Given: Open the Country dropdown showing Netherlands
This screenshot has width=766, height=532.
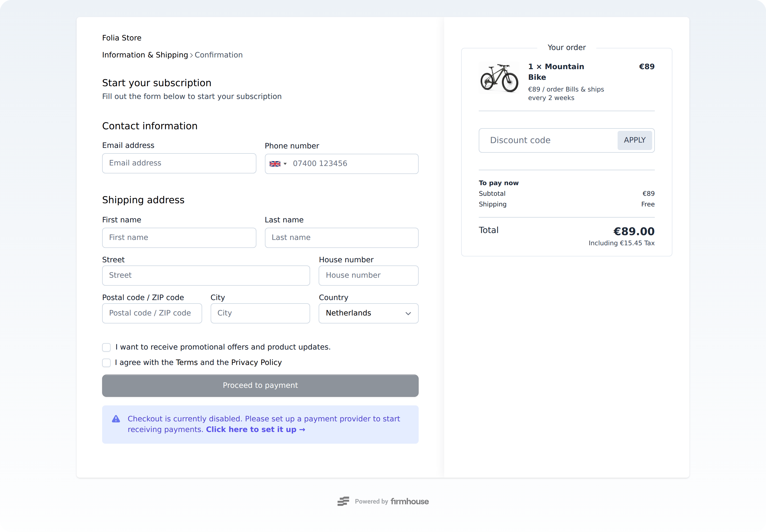Looking at the screenshot, I should coord(368,313).
